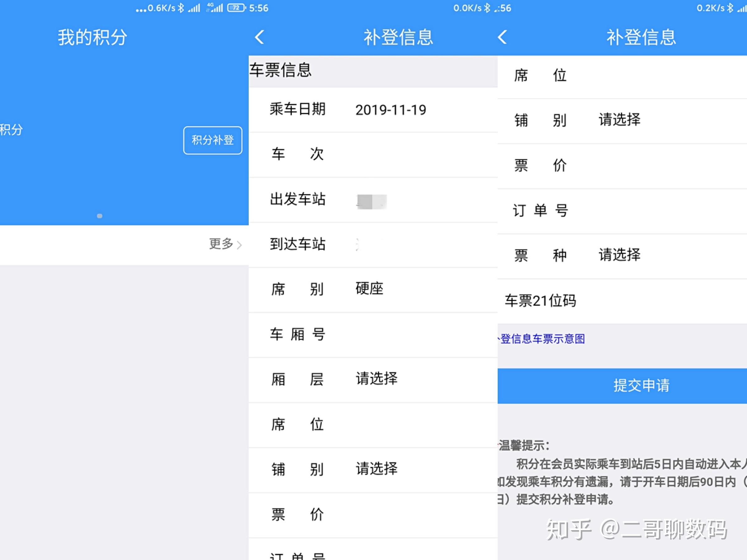The image size is (747, 560).
Task: Tap the 积分补登 button
Action: pos(213,140)
